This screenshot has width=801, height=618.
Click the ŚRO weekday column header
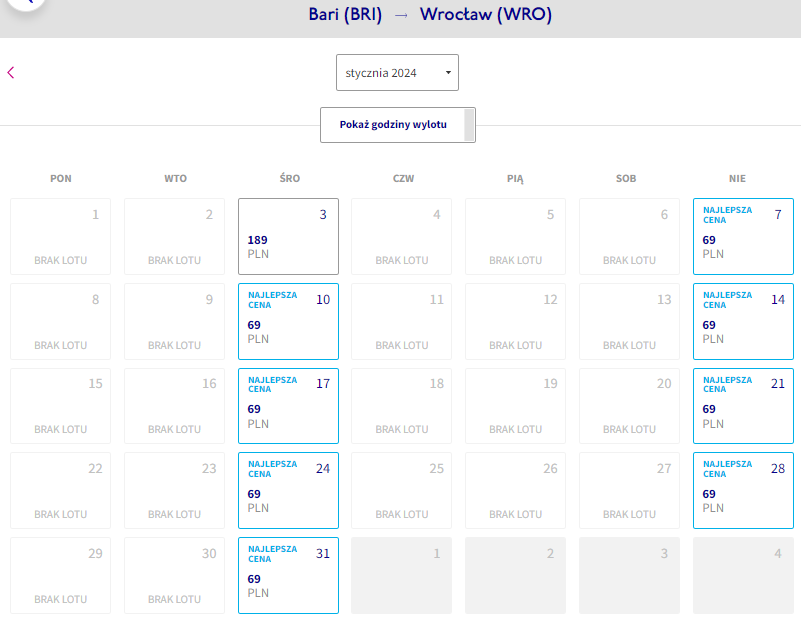coord(290,178)
